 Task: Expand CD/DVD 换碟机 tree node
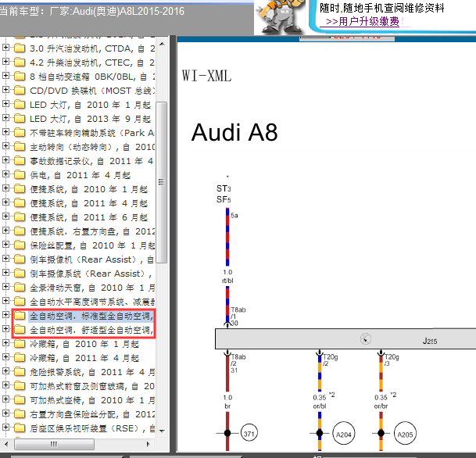5,90
